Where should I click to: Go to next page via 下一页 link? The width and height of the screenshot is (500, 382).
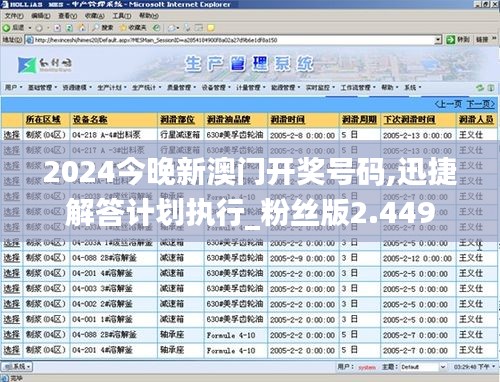pyautogui.click(x=480, y=104)
